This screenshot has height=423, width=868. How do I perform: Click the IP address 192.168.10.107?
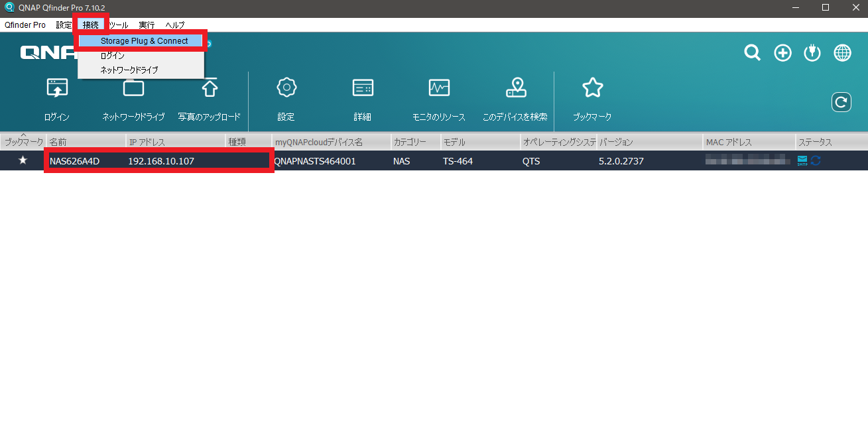[x=161, y=161]
